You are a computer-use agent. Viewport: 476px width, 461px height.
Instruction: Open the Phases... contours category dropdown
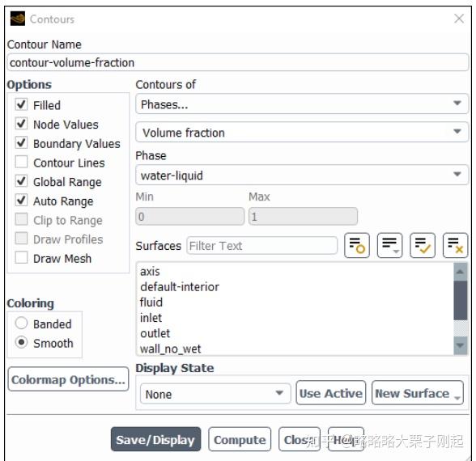(301, 104)
